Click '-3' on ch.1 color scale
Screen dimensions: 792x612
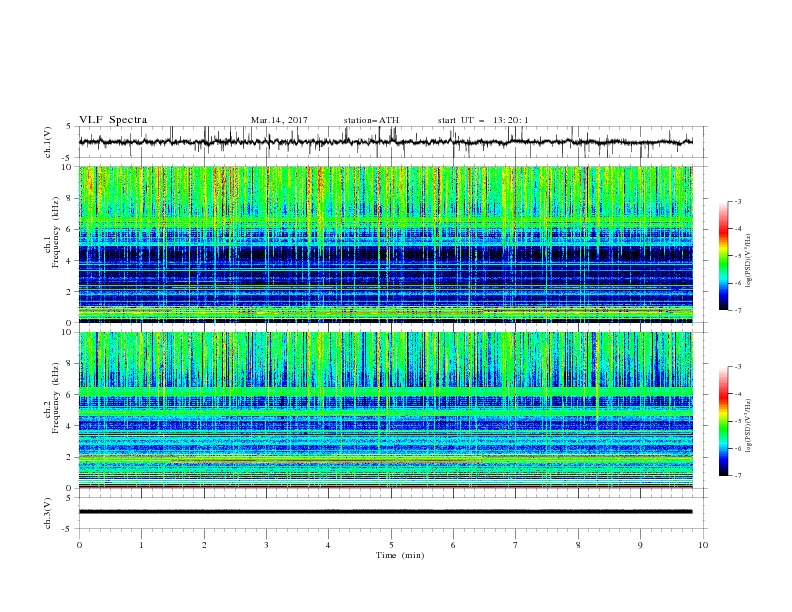pyautogui.click(x=737, y=201)
